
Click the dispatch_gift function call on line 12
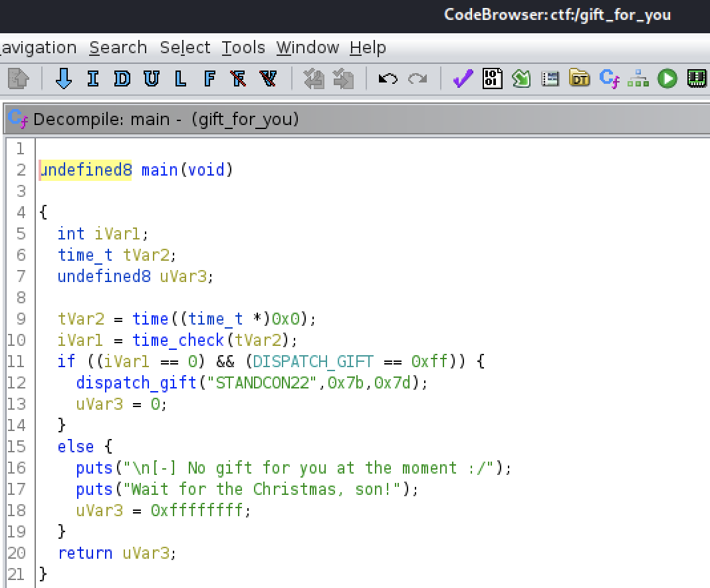136,382
